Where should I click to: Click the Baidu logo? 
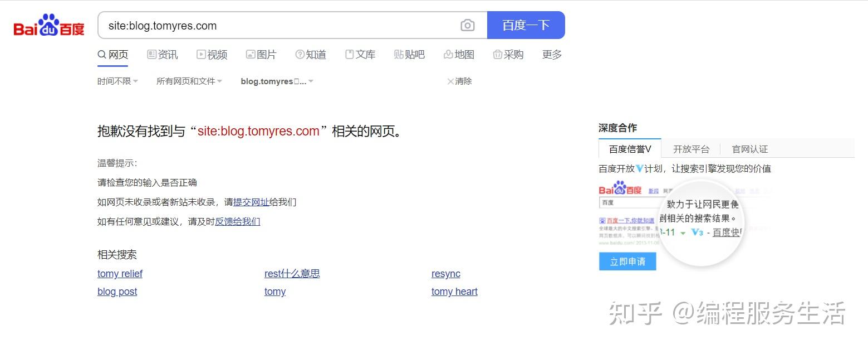[x=49, y=26]
